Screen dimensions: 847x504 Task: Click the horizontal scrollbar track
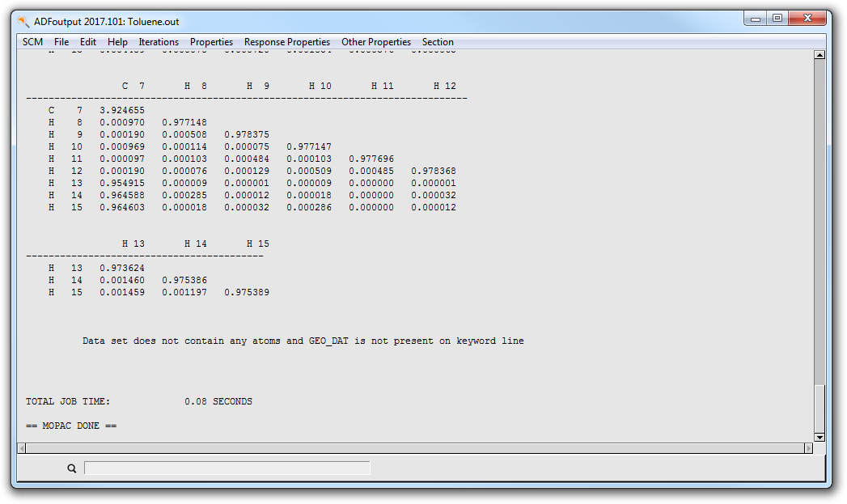(415, 448)
